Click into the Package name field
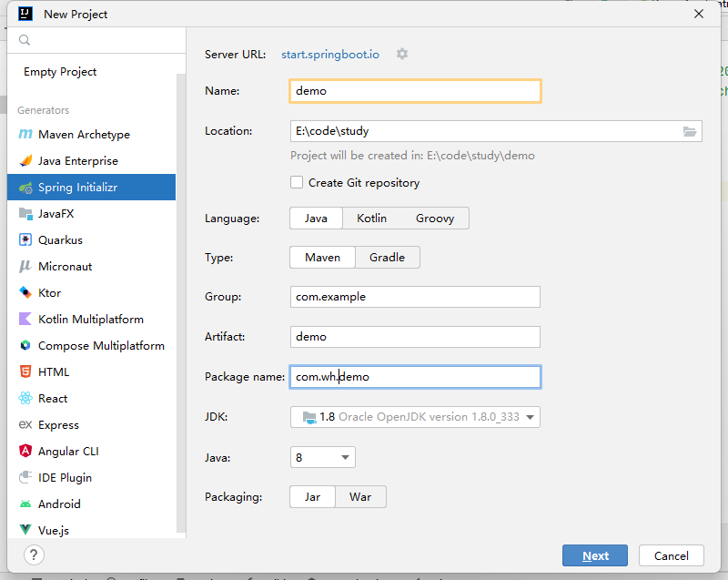The width and height of the screenshot is (728, 580). 415,377
